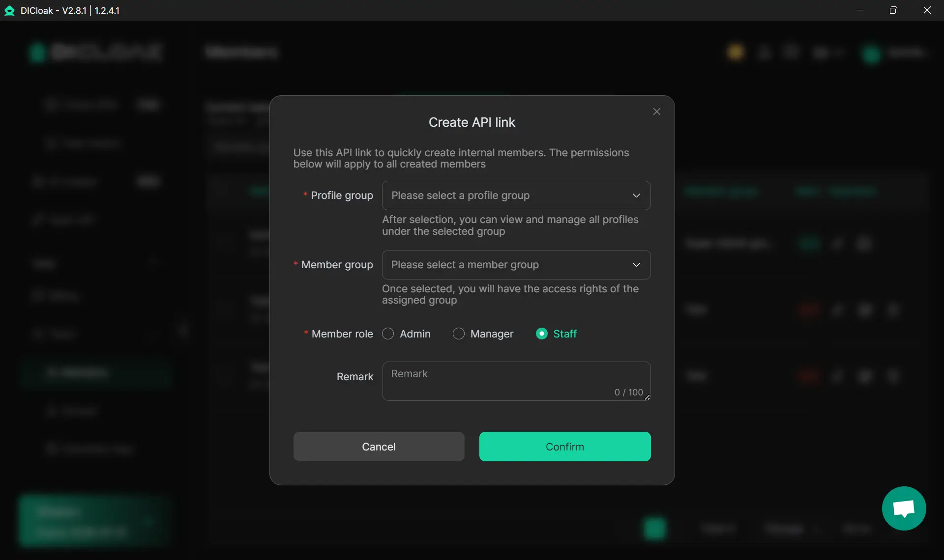944x560 pixels.
Task: Select the Manager member role
Action: (458, 334)
